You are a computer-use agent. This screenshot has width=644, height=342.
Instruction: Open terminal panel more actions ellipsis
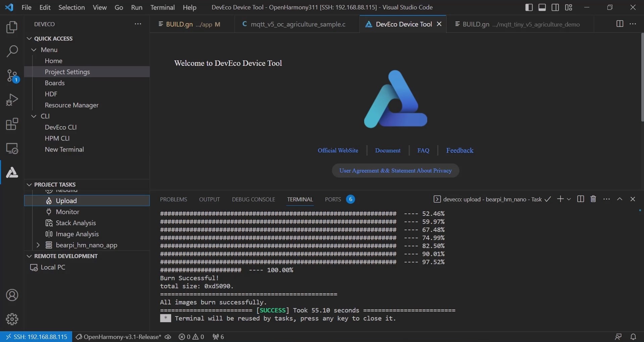(606, 199)
